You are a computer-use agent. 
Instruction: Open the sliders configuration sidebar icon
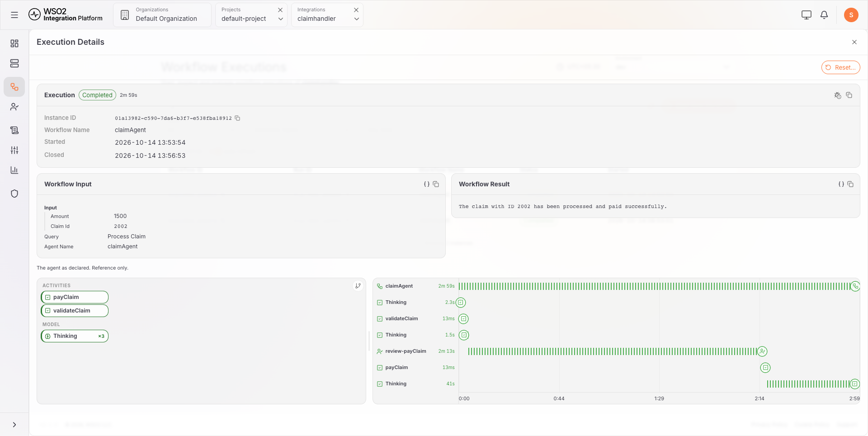14,150
